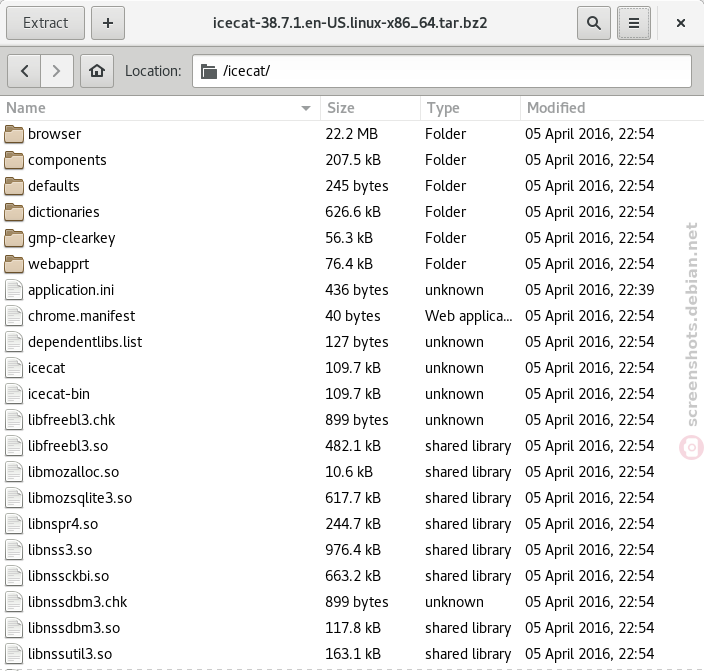Click the Extract button
This screenshot has width=704, height=671.
click(45, 23)
